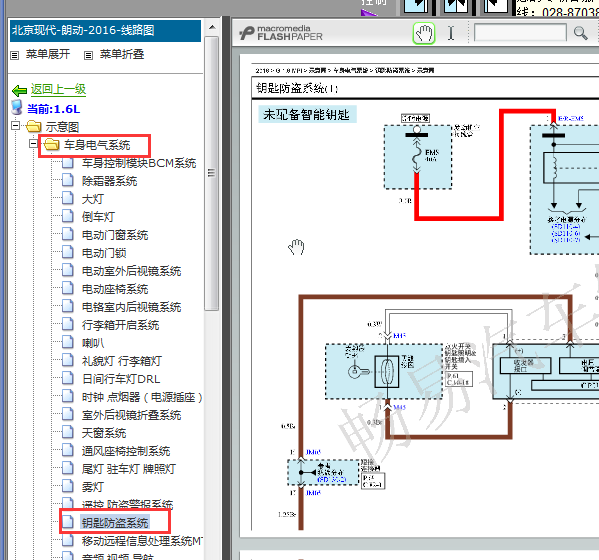Select 尾灯 驻车灯 牌照灯 in the tree
Screen dimensions: 599x560
tap(128, 469)
